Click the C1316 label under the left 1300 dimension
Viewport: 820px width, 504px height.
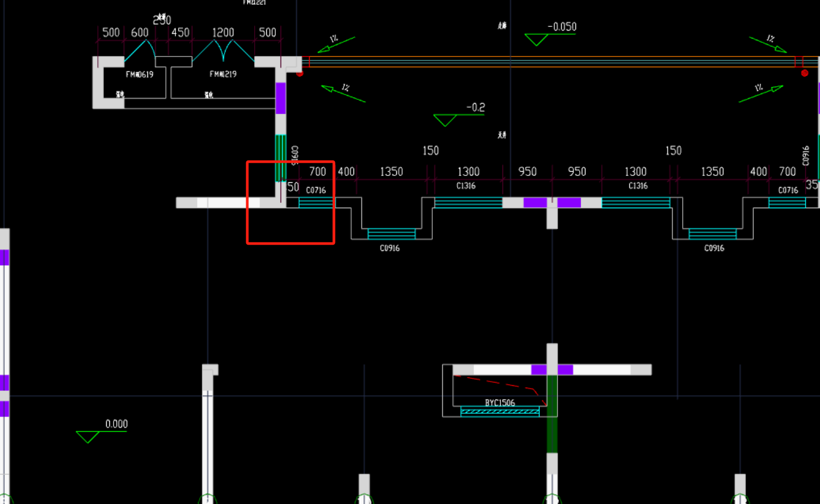466,186
